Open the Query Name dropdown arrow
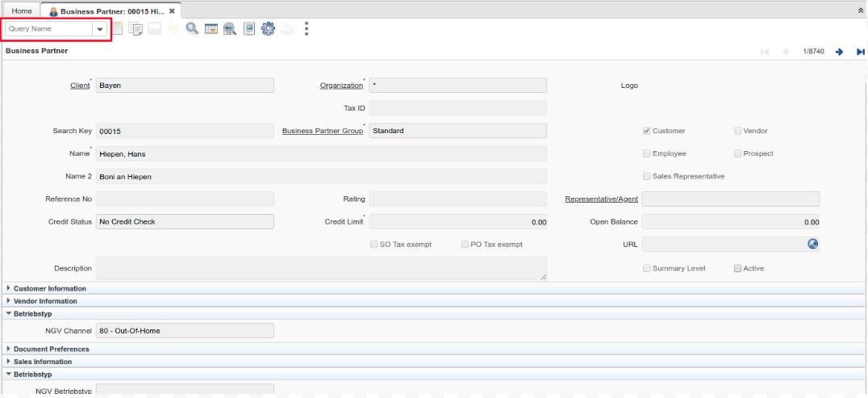This screenshot has height=398, width=868. pyautogui.click(x=100, y=29)
